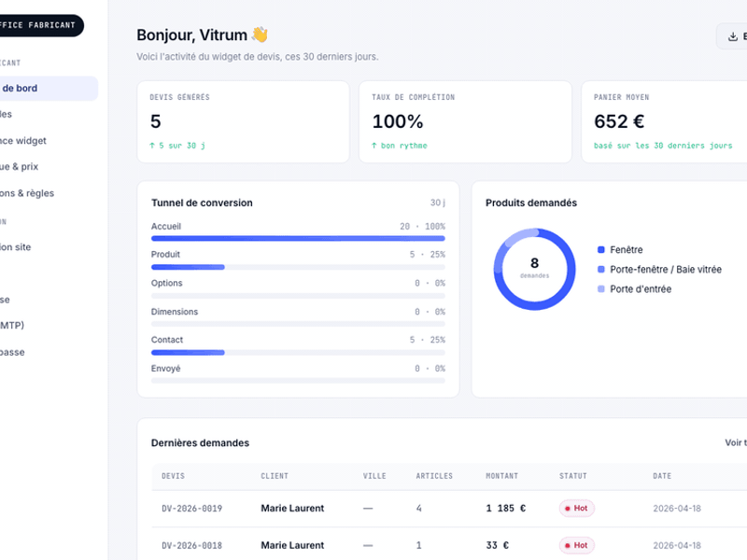
Task: Click the Date column header
Action: [x=662, y=476]
